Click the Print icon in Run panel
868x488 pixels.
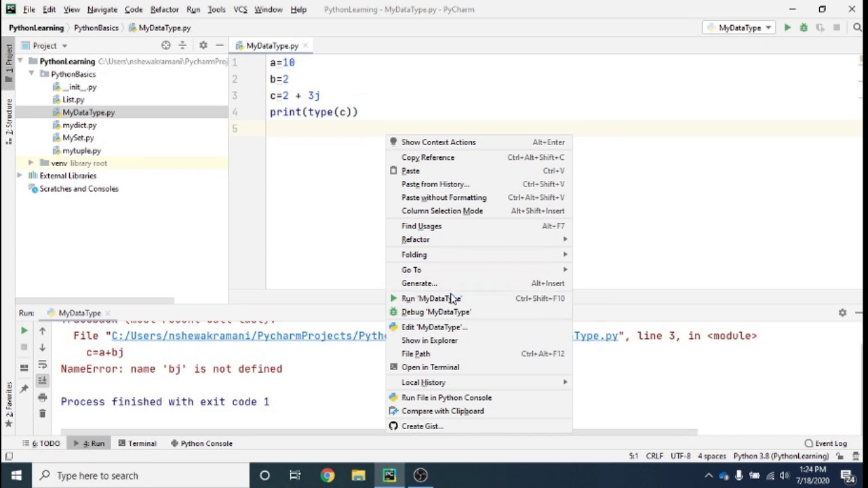42,397
